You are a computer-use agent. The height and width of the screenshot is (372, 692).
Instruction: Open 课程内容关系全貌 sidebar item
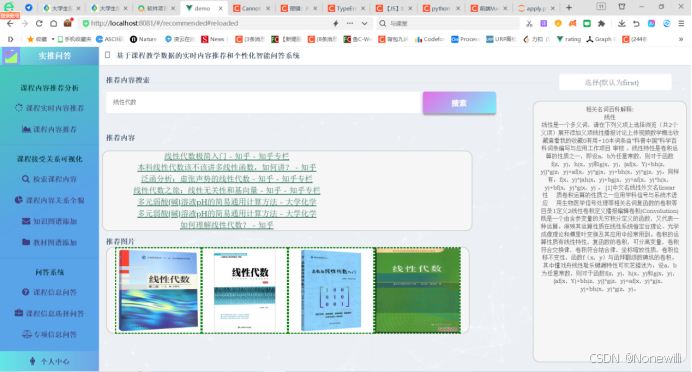pos(49,200)
